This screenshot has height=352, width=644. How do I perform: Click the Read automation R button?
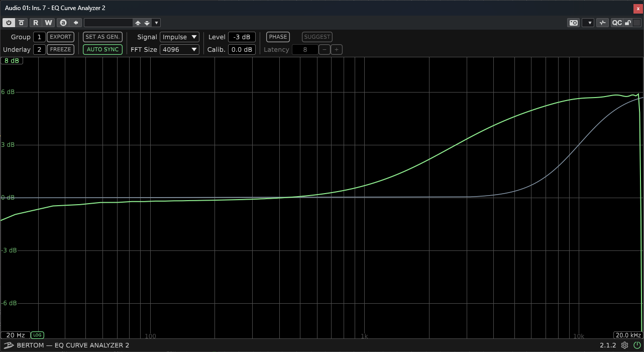click(x=36, y=23)
